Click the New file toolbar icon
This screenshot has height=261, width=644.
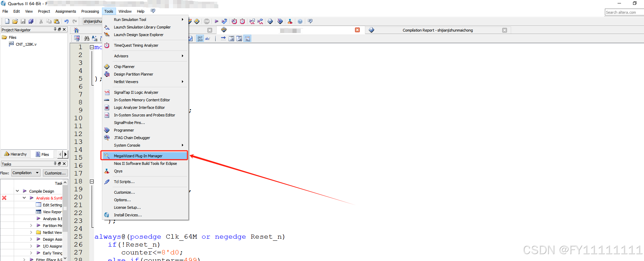click(x=7, y=21)
